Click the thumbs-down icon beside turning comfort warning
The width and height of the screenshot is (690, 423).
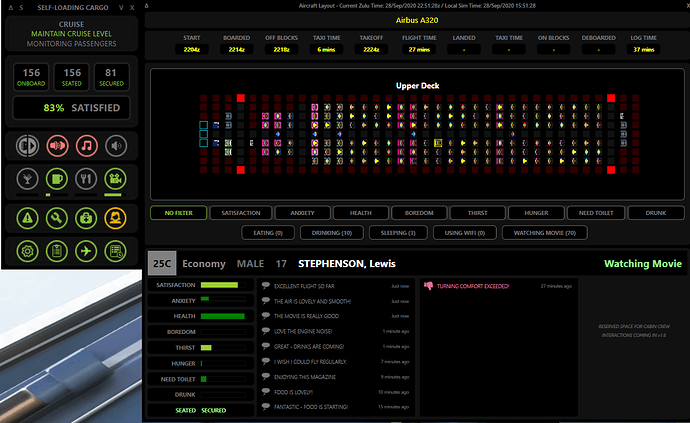point(428,286)
